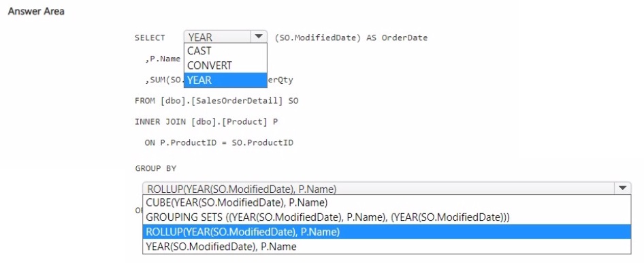The height and width of the screenshot is (263, 644).
Task: Open the YEAR function dropdown arrow
Action: (x=258, y=37)
